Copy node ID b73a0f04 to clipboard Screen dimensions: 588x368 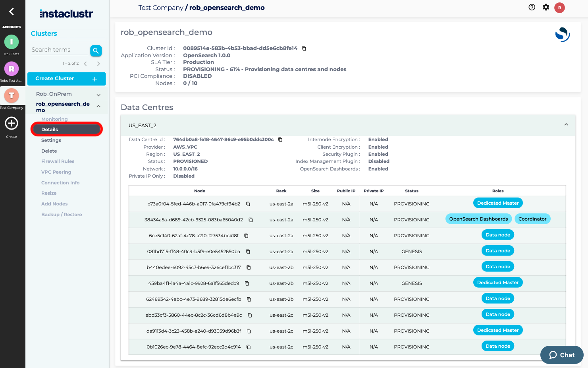point(248,204)
